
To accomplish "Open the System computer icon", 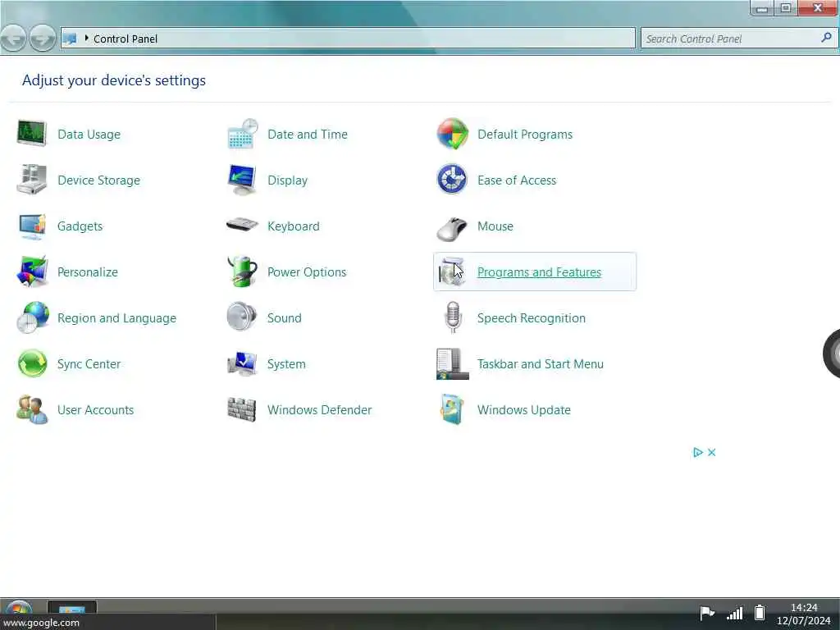I will [242, 363].
